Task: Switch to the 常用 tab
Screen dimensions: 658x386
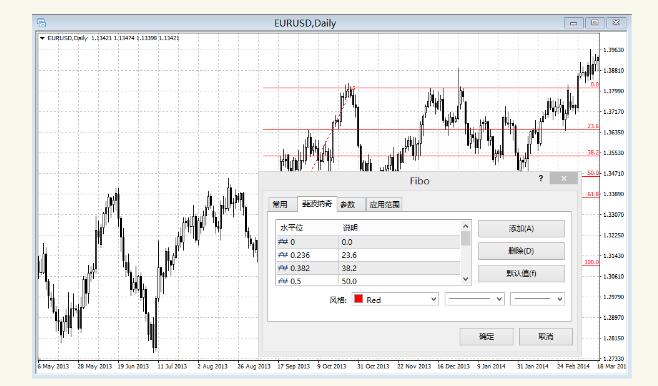Action: click(x=280, y=204)
